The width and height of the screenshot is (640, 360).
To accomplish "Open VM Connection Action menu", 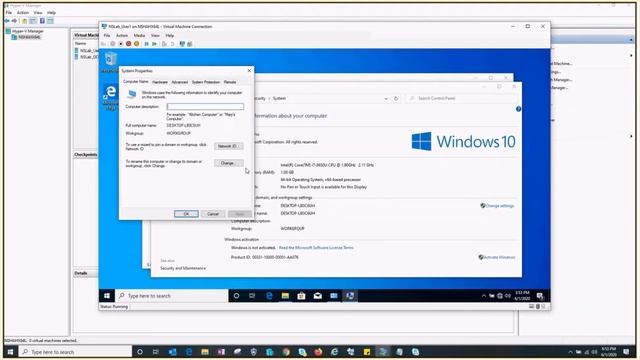I will point(122,36).
